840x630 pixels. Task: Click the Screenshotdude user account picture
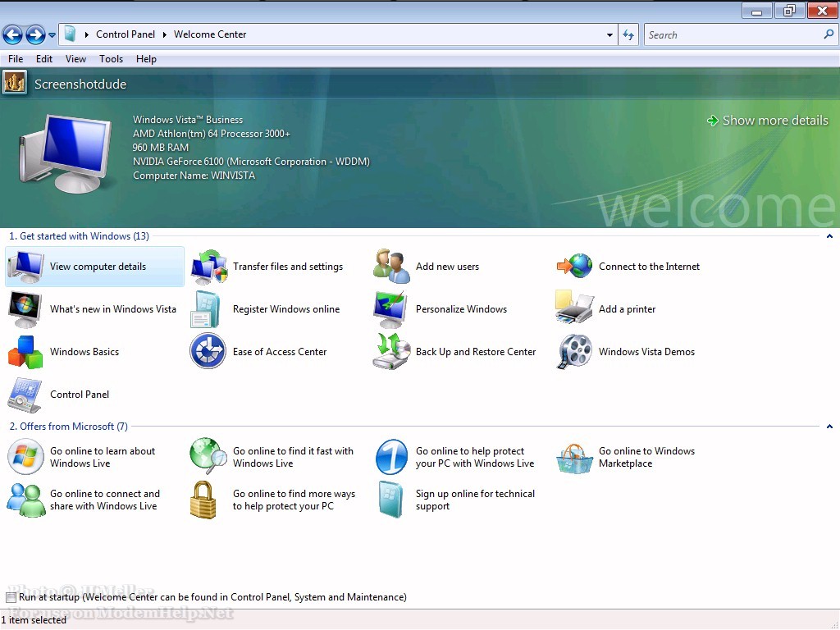point(15,83)
